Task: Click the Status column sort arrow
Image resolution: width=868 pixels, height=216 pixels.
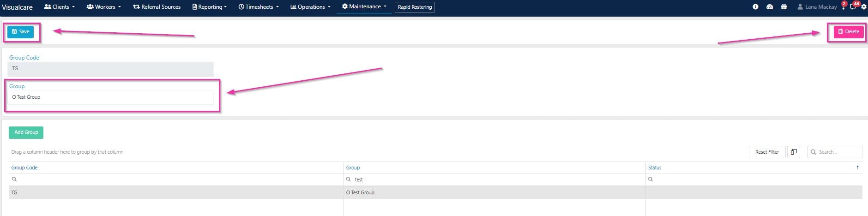Action: (x=858, y=168)
